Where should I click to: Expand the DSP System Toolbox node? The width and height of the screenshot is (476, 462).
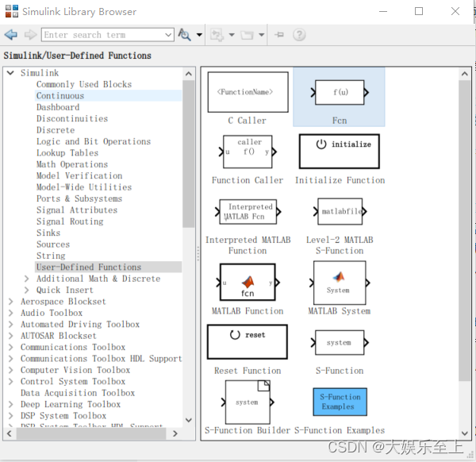click(10, 415)
